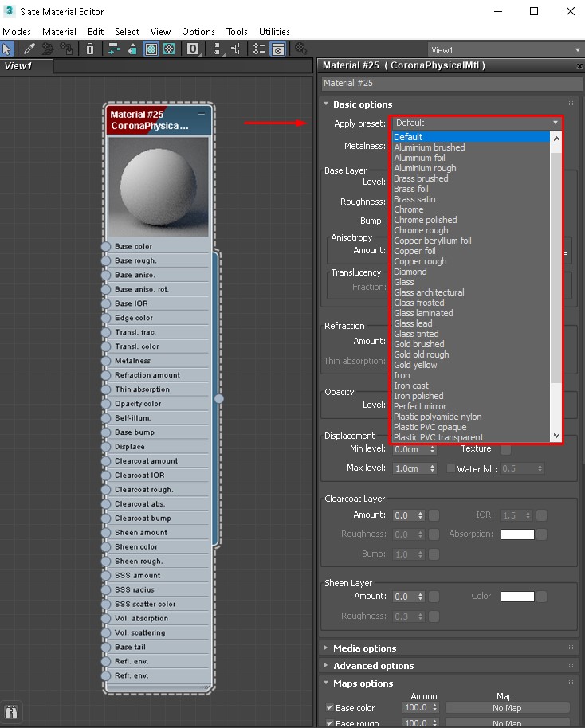Click Put Material to Scene icon
The image size is (585, 728).
(x=47, y=49)
